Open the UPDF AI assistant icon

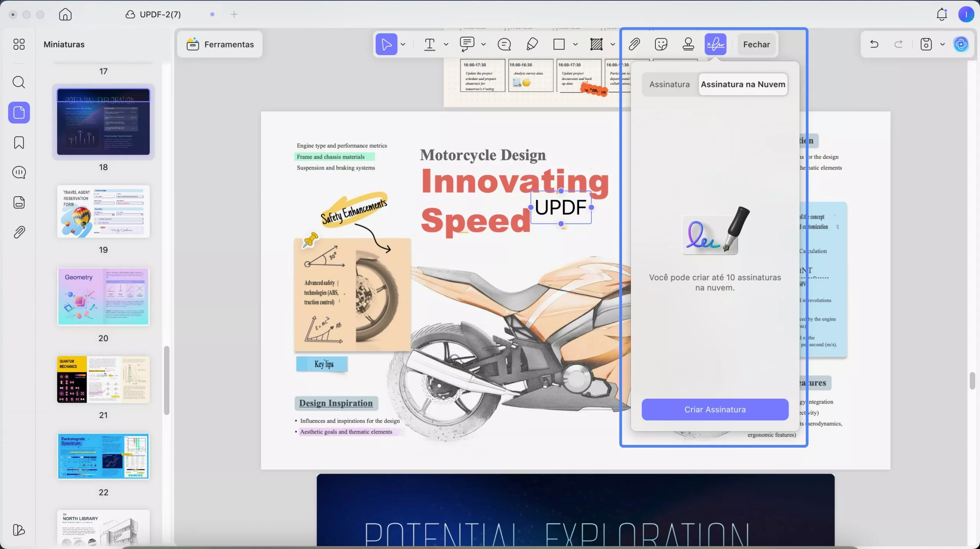(961, 44)
